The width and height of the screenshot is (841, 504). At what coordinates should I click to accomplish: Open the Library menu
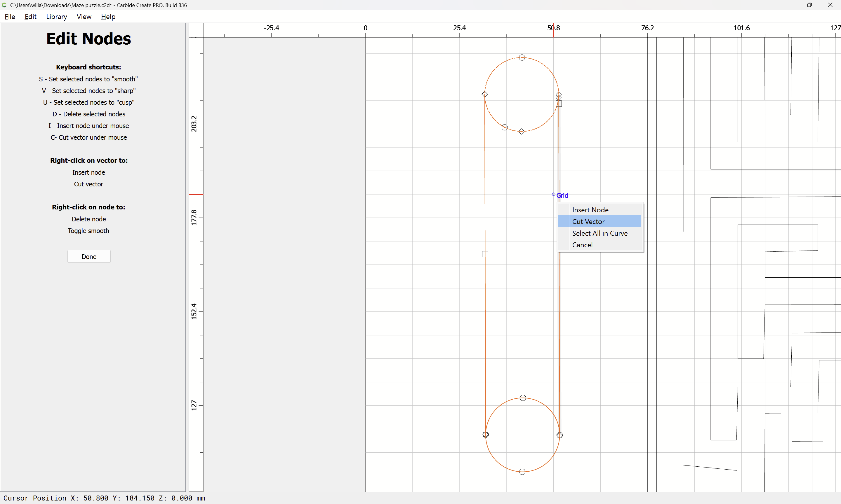[56, 17]
